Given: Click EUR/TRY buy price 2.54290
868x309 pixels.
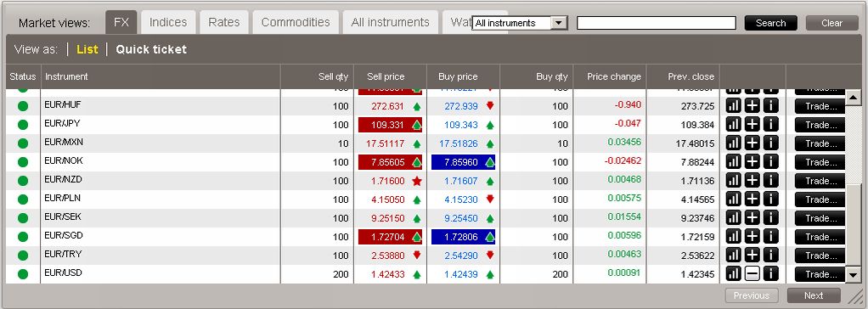Looking at the screenshot, I should (x=460, y=256).
